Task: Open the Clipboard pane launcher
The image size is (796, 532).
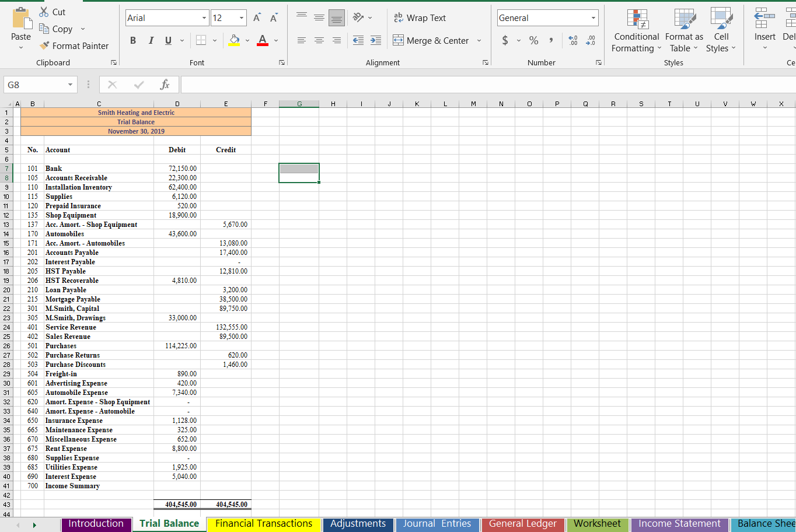Action: pos(114,62)
